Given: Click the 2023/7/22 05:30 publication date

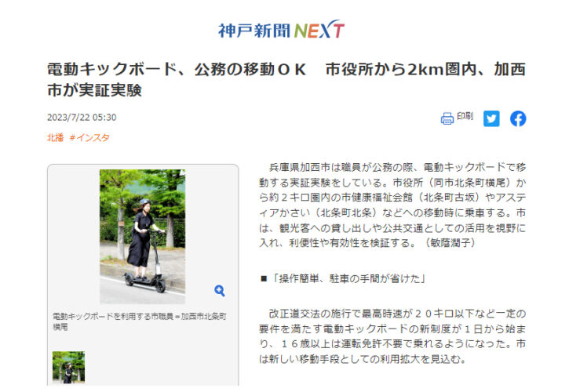Looking at the screenshot, I should [82, 118].
